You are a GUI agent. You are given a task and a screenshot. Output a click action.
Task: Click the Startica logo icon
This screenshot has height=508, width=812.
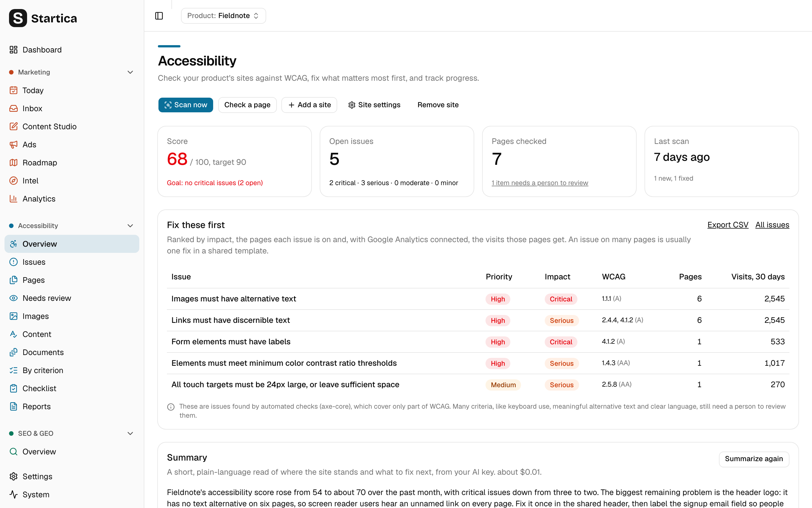click(18, 18)
